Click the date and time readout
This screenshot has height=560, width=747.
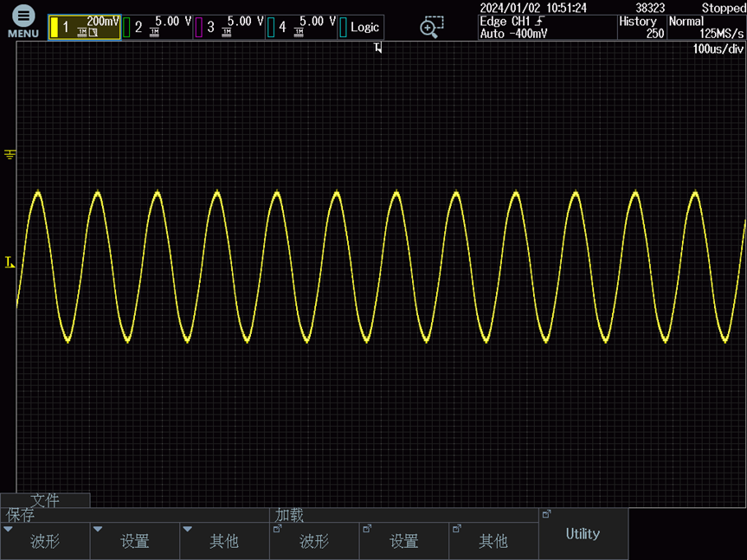tap(533, 8)
